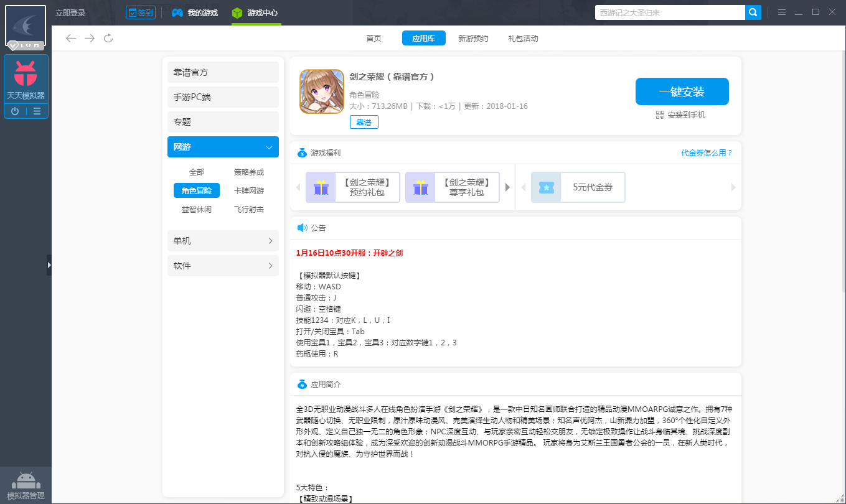Click the 剑之荣耀（靠谱官方） title
Image resolution: width=846 pixels, height=504 pixels.
(x=392, y=77)
